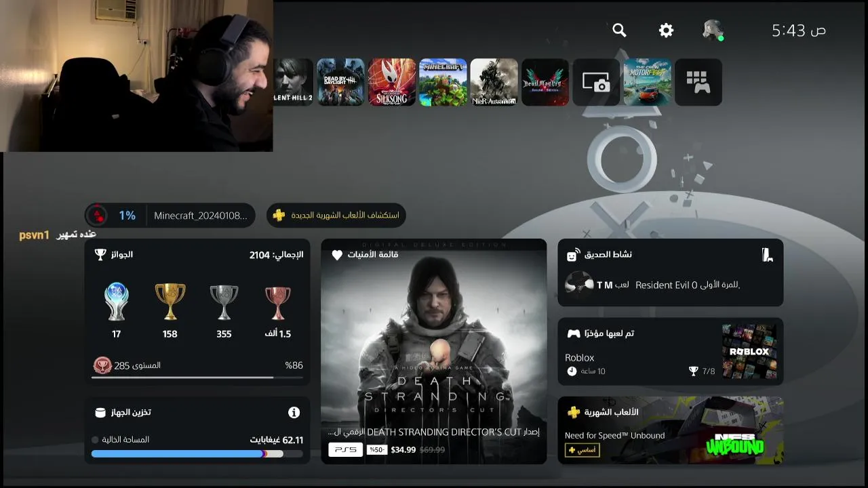Click the Resident Evil 0 friend activity entry
This screenshot has height=488, width=868.
[671, 285]
